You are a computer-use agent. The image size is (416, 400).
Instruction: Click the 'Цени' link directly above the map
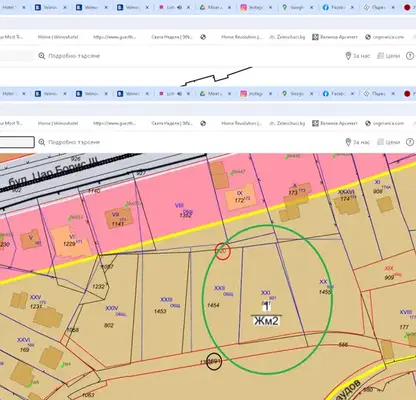point(389,142)
